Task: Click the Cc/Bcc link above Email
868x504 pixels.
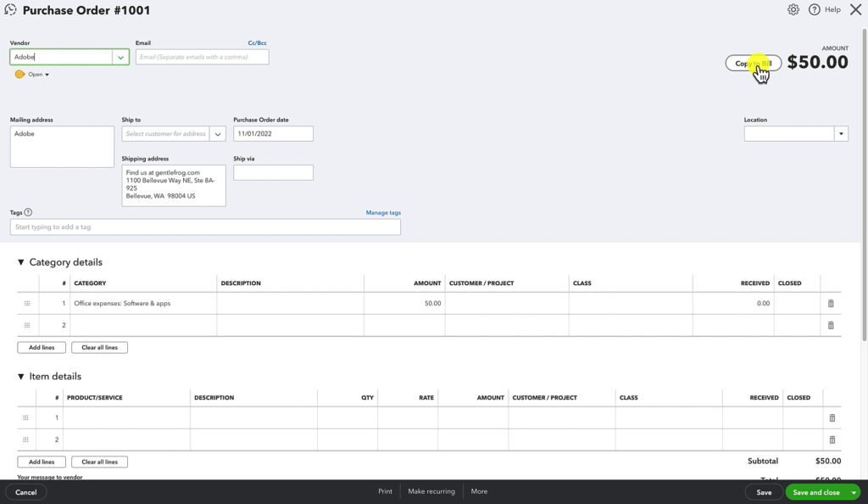Action: tap(256, 42)
